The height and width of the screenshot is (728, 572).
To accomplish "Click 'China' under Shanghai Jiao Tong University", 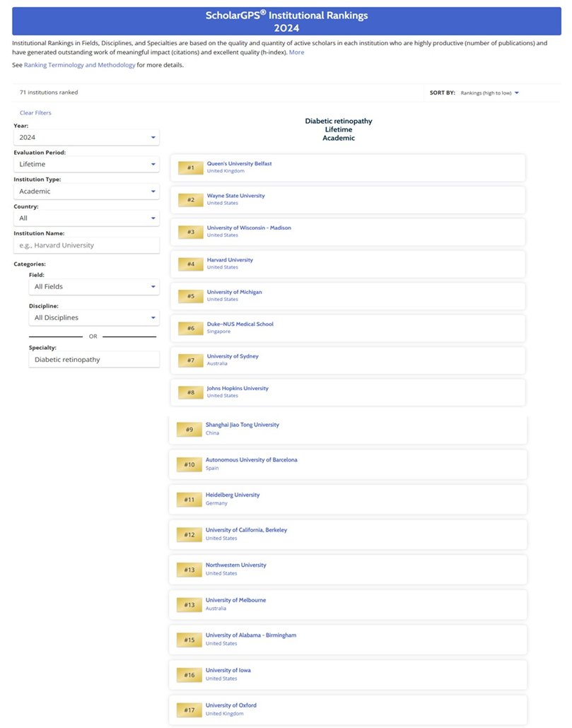I will coord(212,433).
